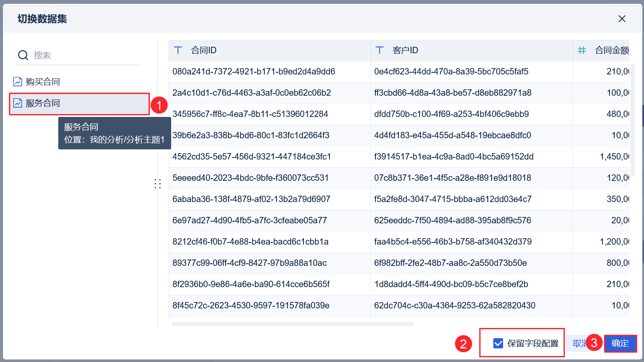This screenshot has height=362, width=644.
Task: Click the amount cell starting 1,450
Action: pos(601,157)
